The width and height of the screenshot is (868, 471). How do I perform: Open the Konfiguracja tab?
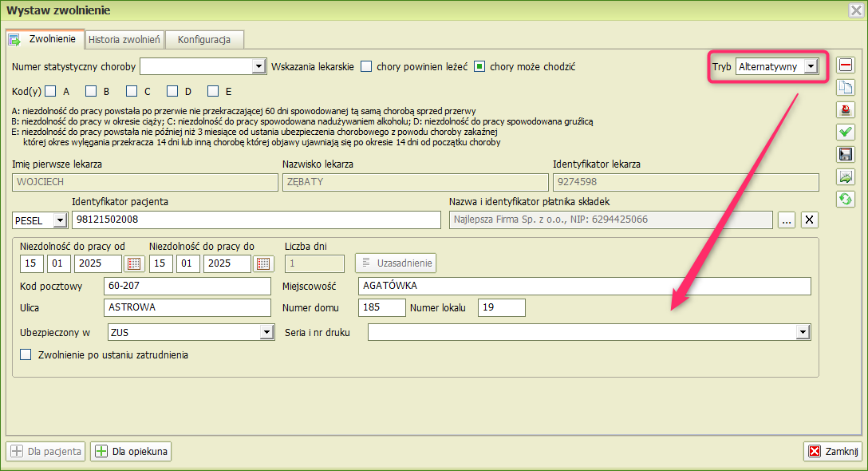[204, 39]
